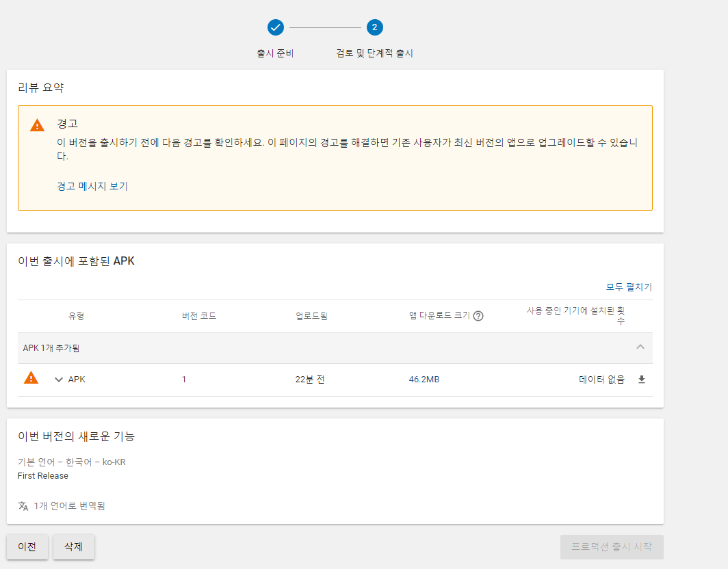The image size is (728, 569).
Task: Click the APK type label in the row
Action: pos(77,380)
